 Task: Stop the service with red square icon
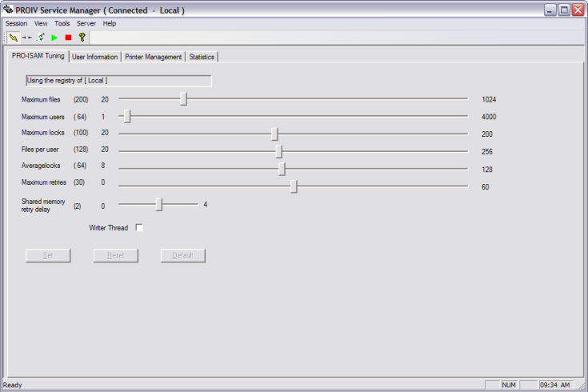pyautogui.click(x=68, y=38)
